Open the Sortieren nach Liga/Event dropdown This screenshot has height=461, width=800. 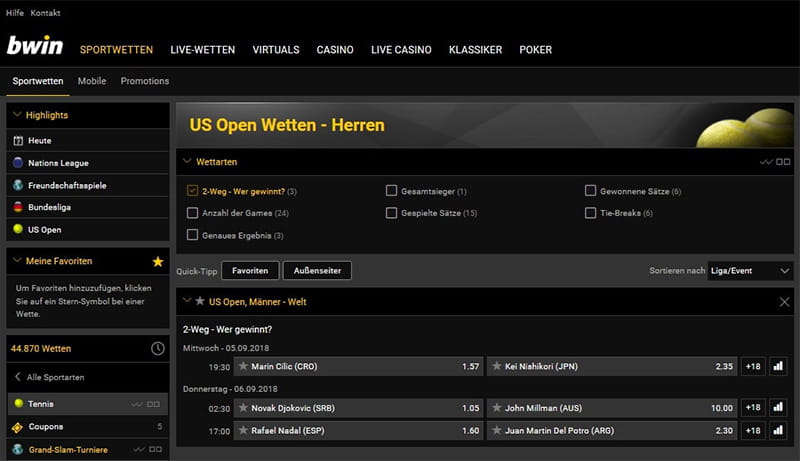[751, 271]
